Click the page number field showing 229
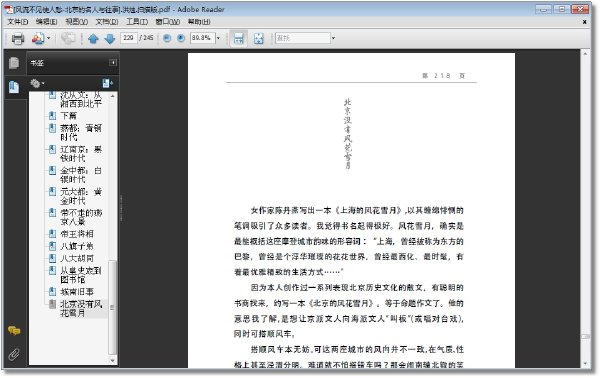 pyautogui.click(x=129, y=38)
